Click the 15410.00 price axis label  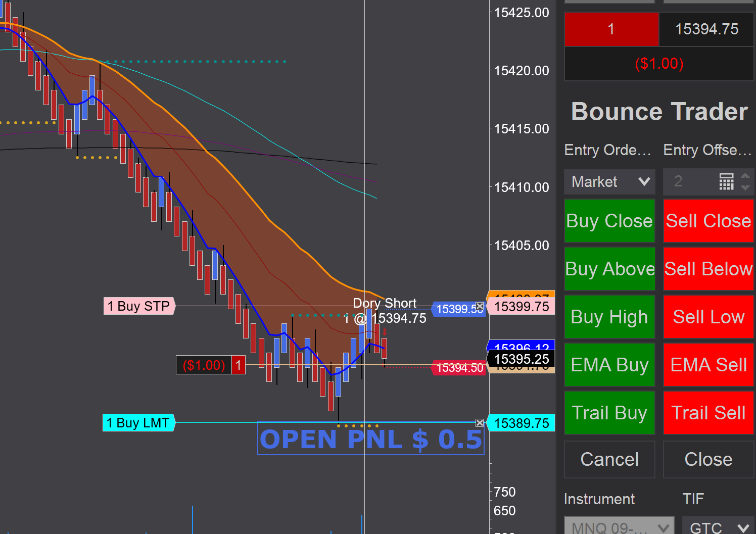pyautogui.click(x=522, y=187)
